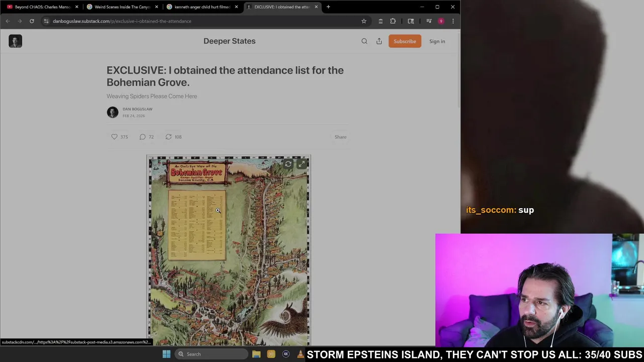This screenshot has height=362, width=644.
Task: Open File Explorer from the taskbar
Action: click(x=256, y=354)
